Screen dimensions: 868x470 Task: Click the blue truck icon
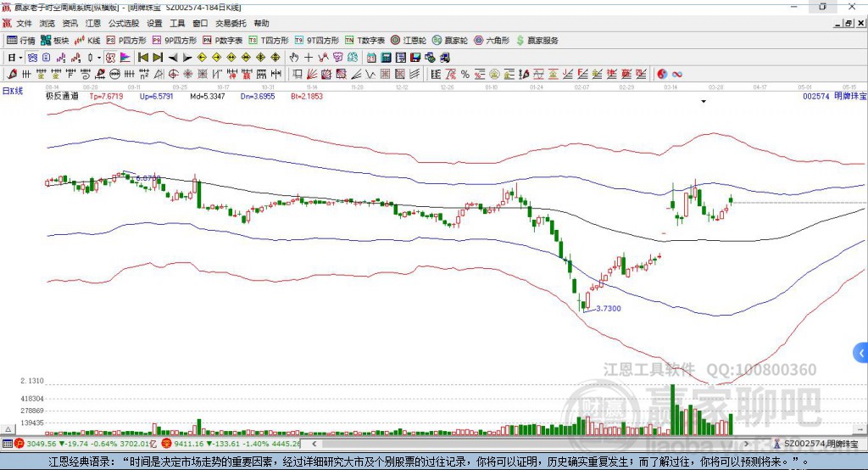pyautogui.click(x=444, y=58)
